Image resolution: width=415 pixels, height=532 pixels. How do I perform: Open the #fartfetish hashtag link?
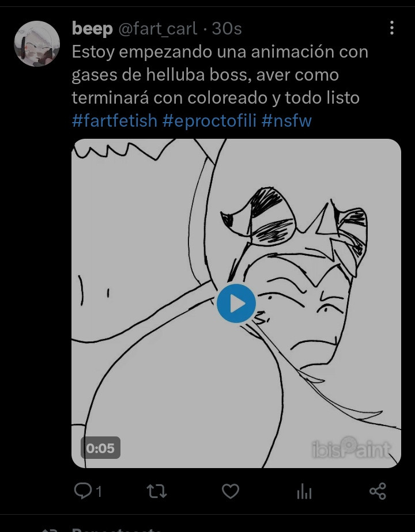pyautogui.click(x=115, y=121)
